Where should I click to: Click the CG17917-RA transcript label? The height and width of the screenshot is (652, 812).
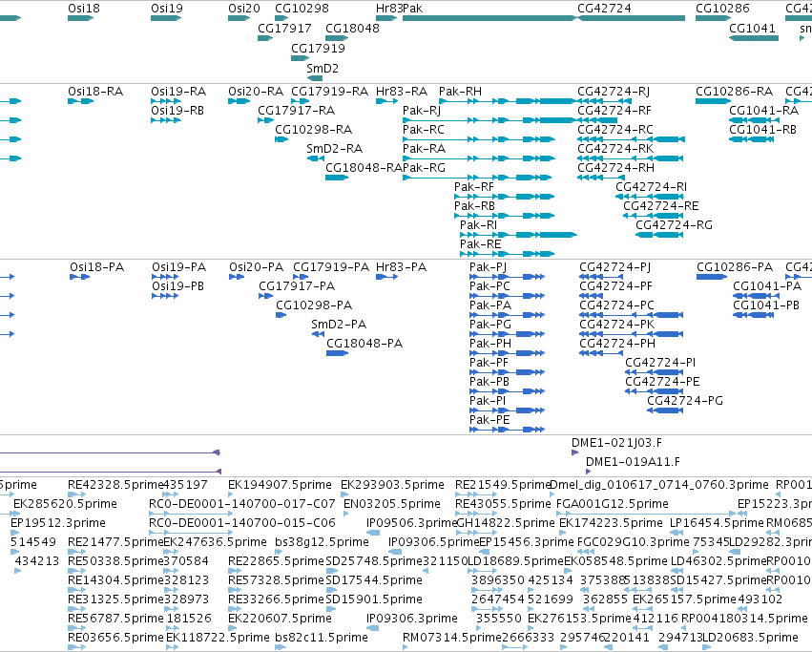[296, 111]
